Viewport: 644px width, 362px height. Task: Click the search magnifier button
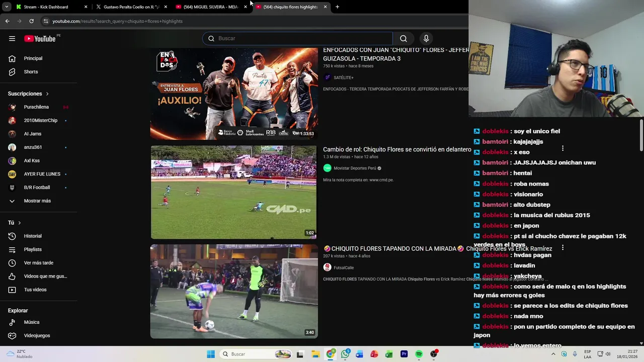pyautogui.click(x=404, y=38)
